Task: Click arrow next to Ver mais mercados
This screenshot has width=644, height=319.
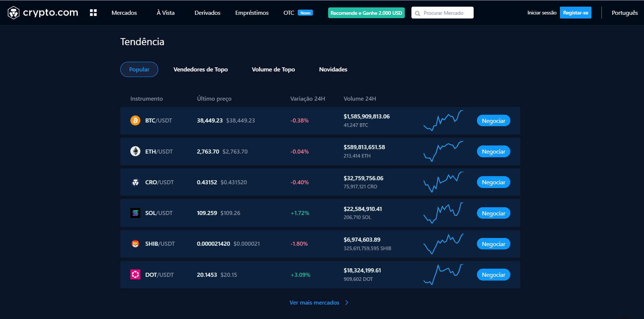Action: [347, 303]
